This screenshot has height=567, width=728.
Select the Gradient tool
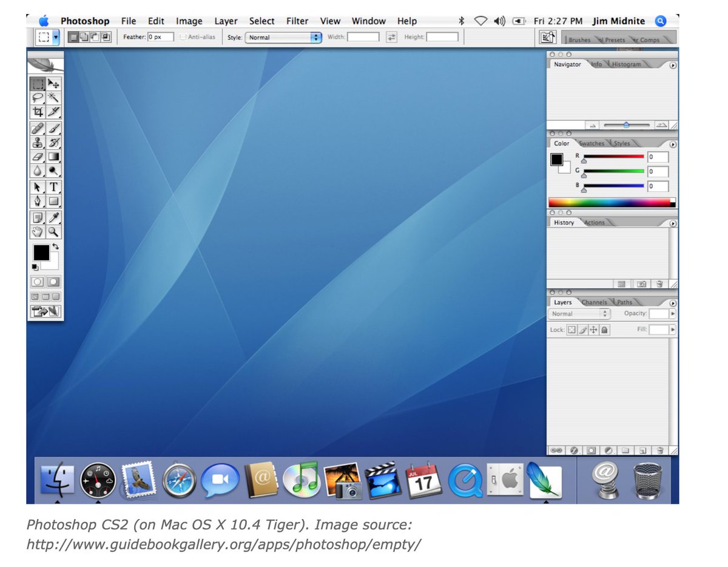pyautogui.click(x=54, y=157)
